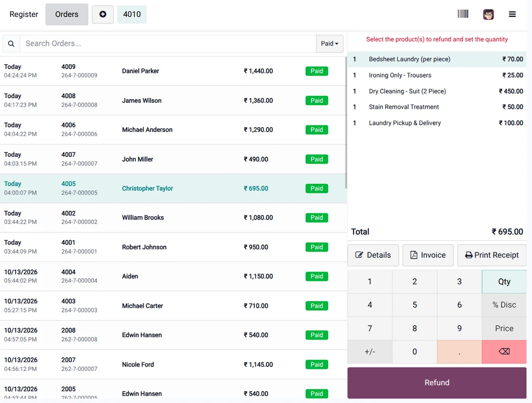
Task: Select Price mode on numpad
Action: click(x=504, y=329)
